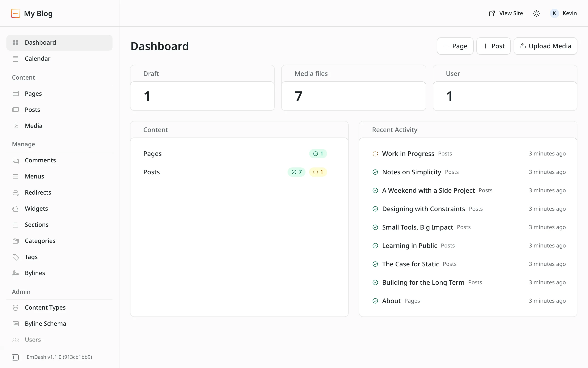The height and width of the screenshot is (368, 588).
Task: Click published check icon beside Learning in Public
Action: (x=375, y=246)
